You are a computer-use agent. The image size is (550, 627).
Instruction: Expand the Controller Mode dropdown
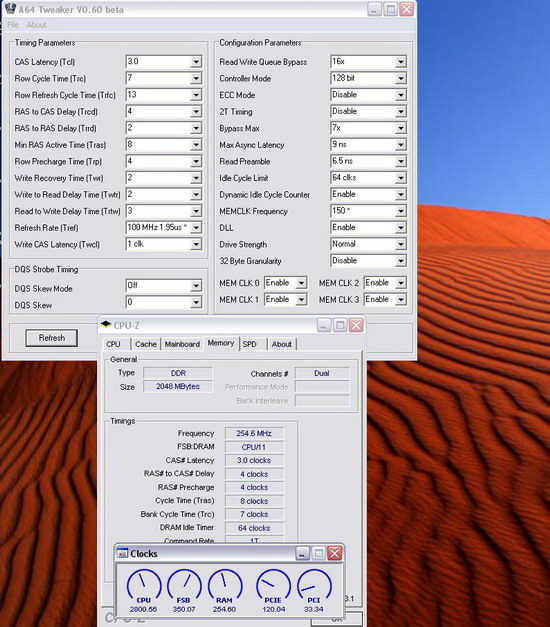coord(400,78)
